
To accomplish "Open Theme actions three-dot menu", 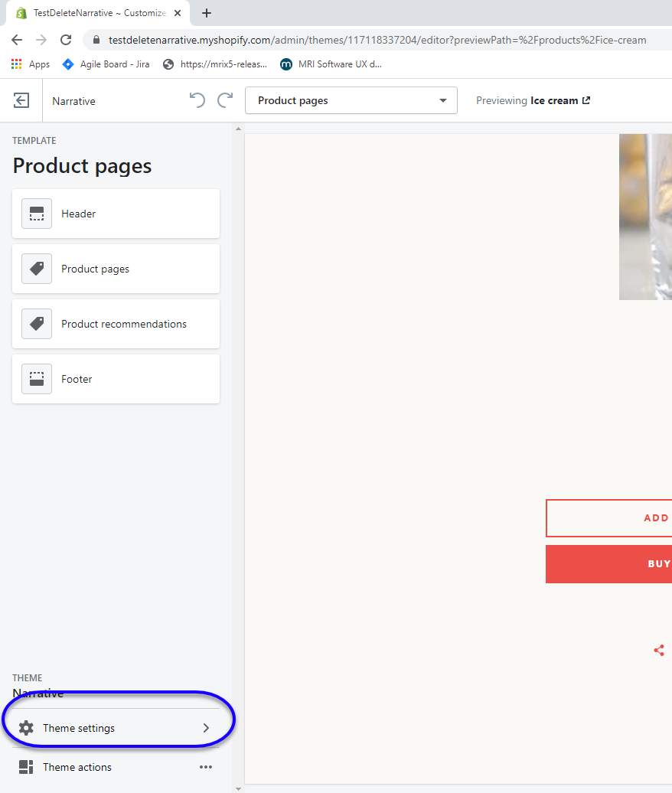I will pyautogui.click(x=206, y=767).
